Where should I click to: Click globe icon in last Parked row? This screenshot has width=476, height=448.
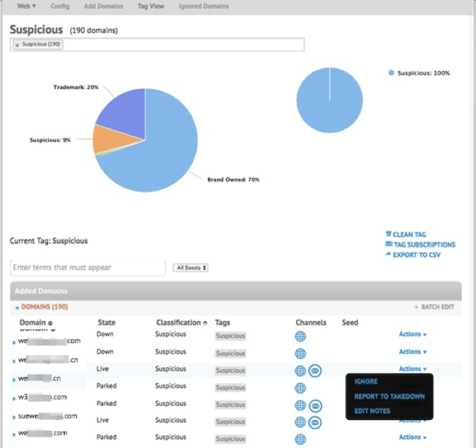[300, 439]
